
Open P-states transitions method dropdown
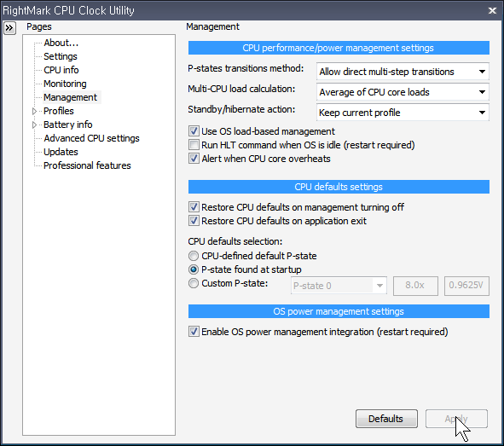[x=403, y=72]
